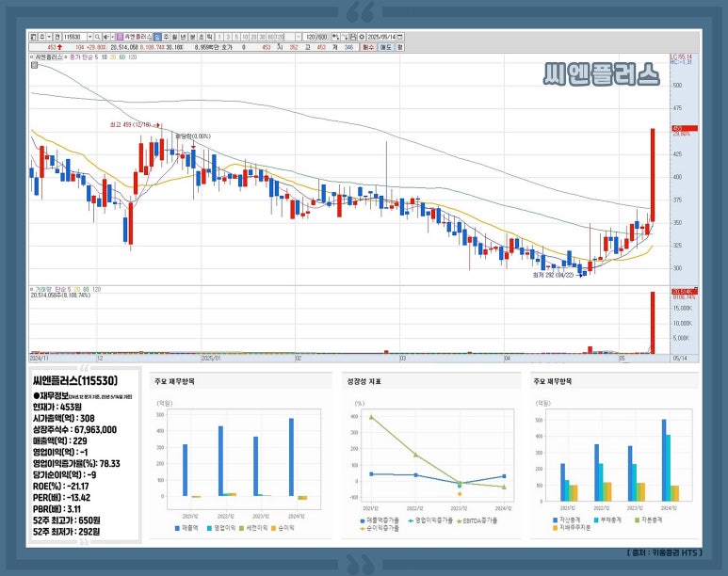
Task: Click the drawing tool icon before printer icon
Action: point(345,37)
